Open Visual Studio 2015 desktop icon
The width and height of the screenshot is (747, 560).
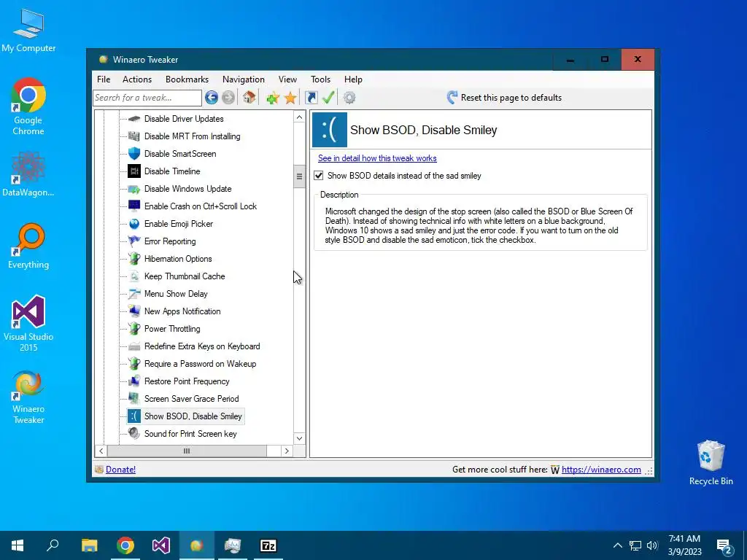28,323
